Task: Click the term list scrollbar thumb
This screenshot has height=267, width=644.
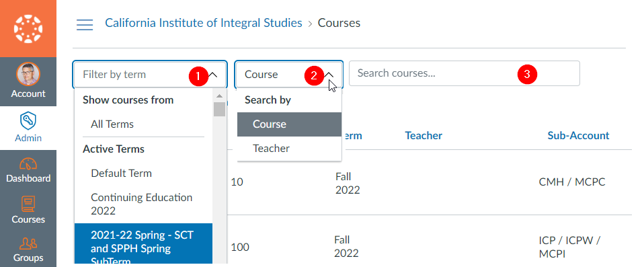Action: click(219, 109)
